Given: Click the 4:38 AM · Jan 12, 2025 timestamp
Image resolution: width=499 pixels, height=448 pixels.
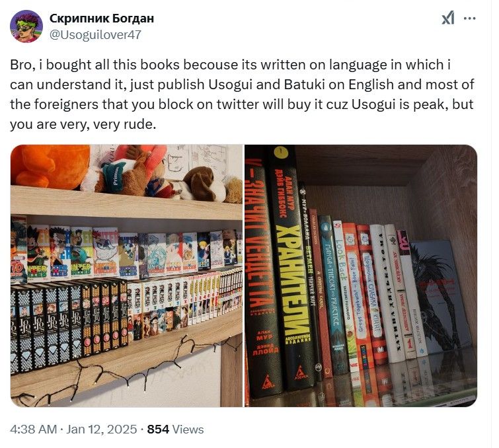Looking at the screenshot, I should [x=73, y=429].
